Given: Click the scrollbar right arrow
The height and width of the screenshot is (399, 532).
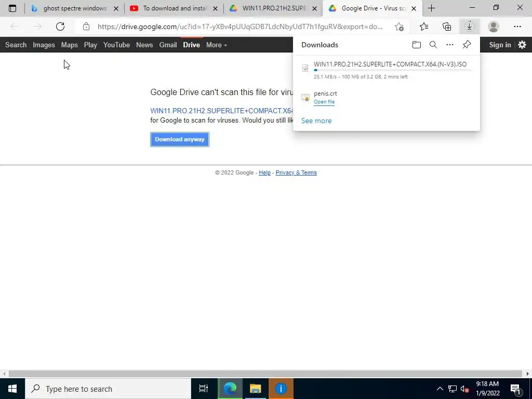Looking at the screenshot, I should pos(528,374).
